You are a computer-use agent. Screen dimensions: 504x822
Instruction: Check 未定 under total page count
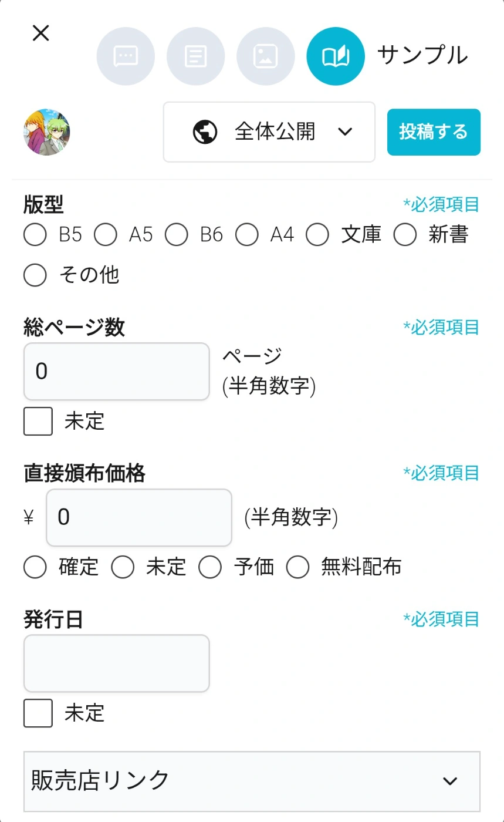38,422
